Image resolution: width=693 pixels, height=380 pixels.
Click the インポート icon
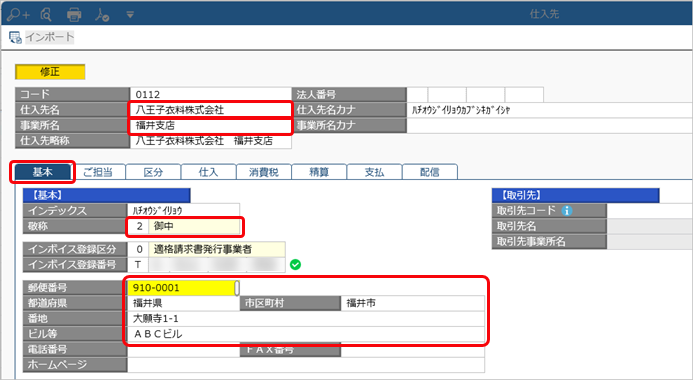[x=15, y=38]
